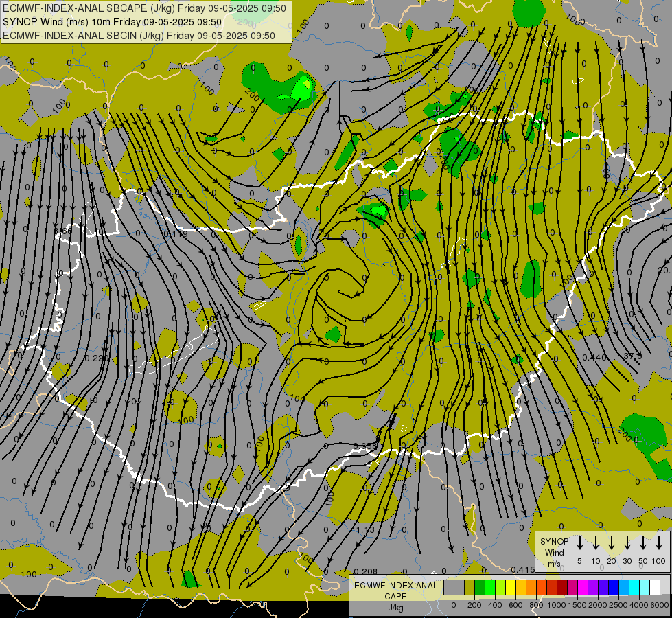Pick the cyan CAPE legend swatch
Image resolution: width=672 pixels, height=618 pixels.
[x=635, y=588]
